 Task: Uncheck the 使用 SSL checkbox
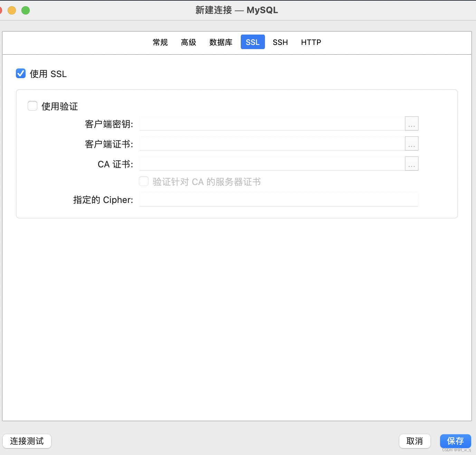pos(21,73)
